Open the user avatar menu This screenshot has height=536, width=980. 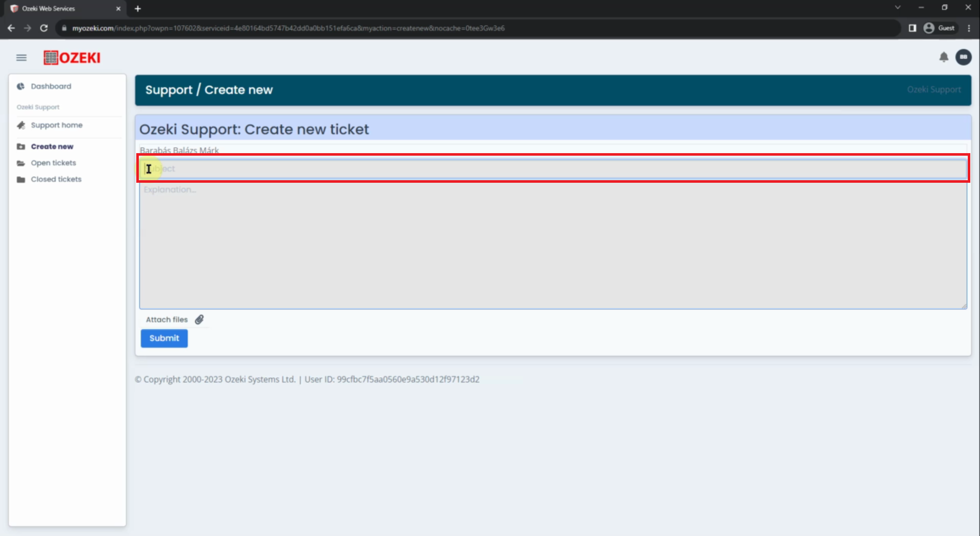coord(964,57)
